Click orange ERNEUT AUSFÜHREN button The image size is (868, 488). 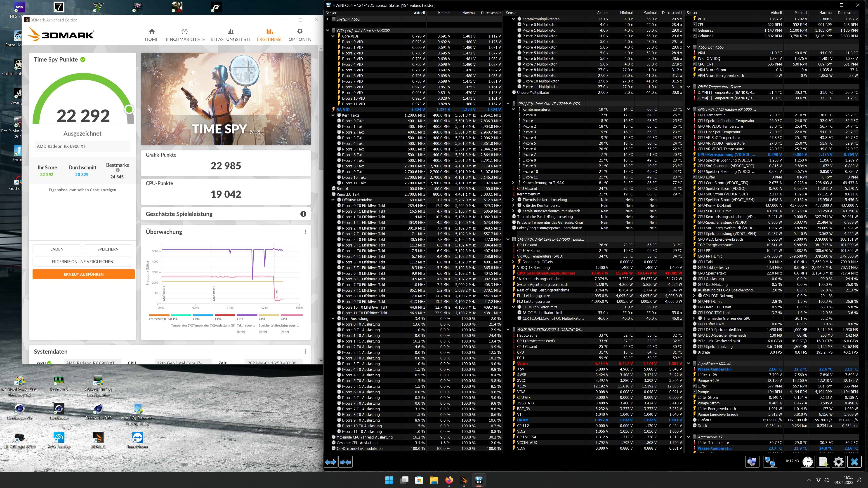pyautogui.click(x=84, y=274)
